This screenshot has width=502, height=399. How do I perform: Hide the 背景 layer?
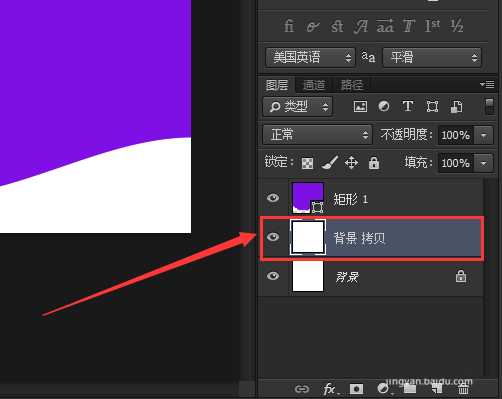click(273, 276)
